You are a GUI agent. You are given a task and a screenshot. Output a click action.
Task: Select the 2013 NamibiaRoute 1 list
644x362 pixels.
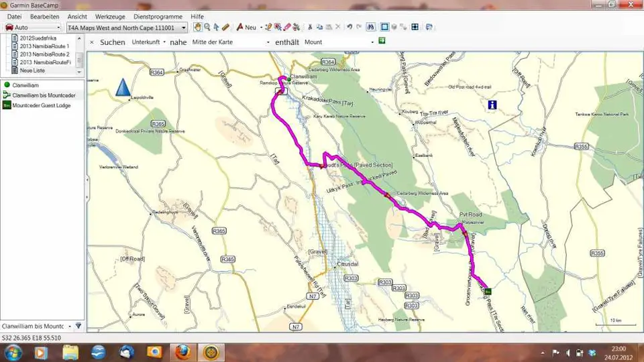coord(44,46)
